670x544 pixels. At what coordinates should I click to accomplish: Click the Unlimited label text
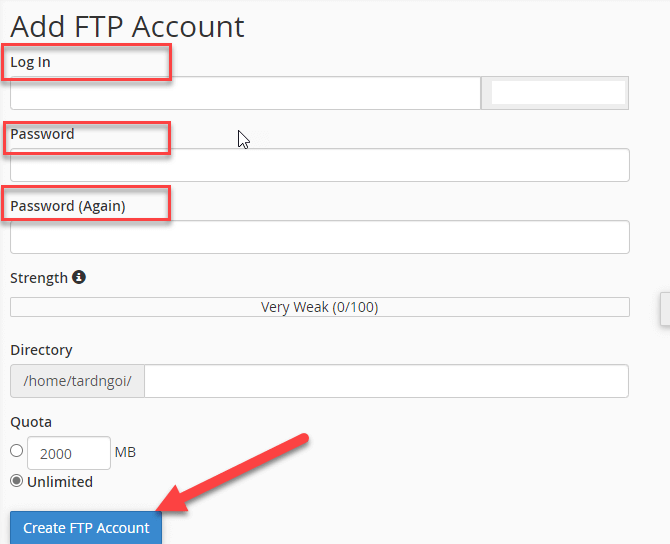(x=60, y=482)
